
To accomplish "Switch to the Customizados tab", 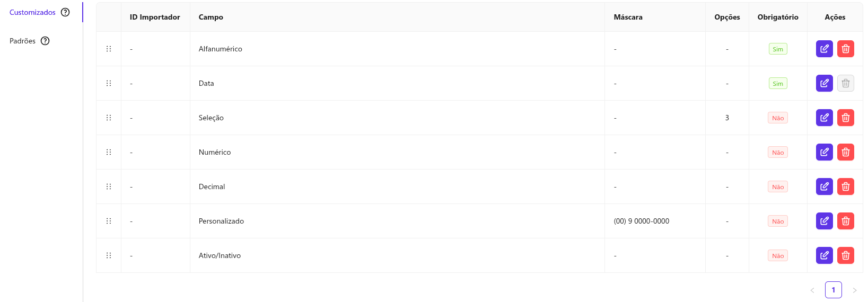I will tap(32, 12).
